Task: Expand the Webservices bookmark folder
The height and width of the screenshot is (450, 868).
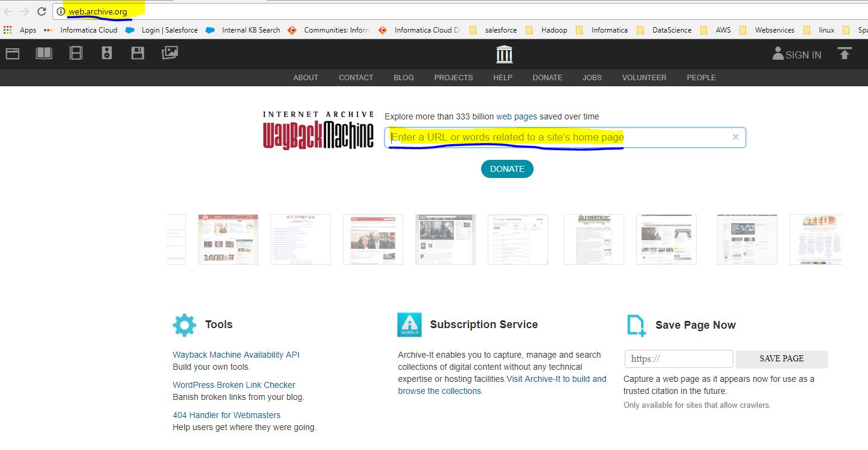Action: [767, 30]
